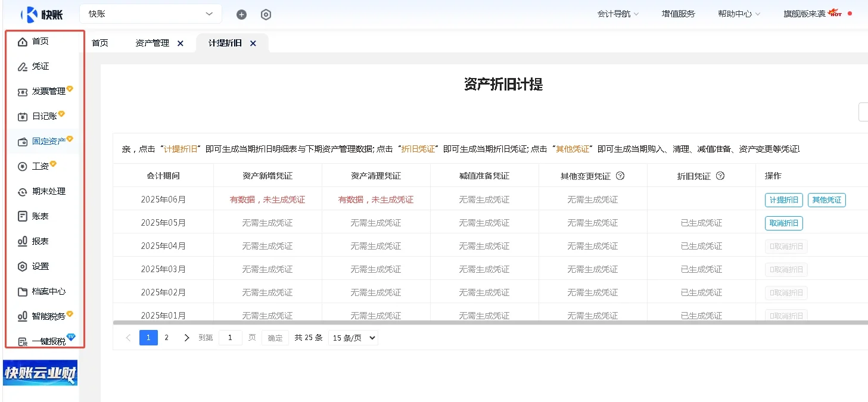Image resolution: width=868 pixels, height=402 pixels.
Task: Click the 到第 page number input field
Action: 231,337
